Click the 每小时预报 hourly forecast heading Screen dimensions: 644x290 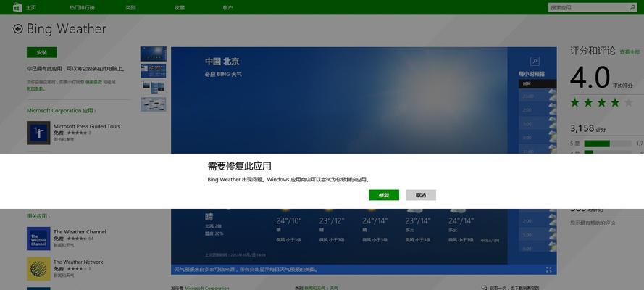(x=532, y=75)
